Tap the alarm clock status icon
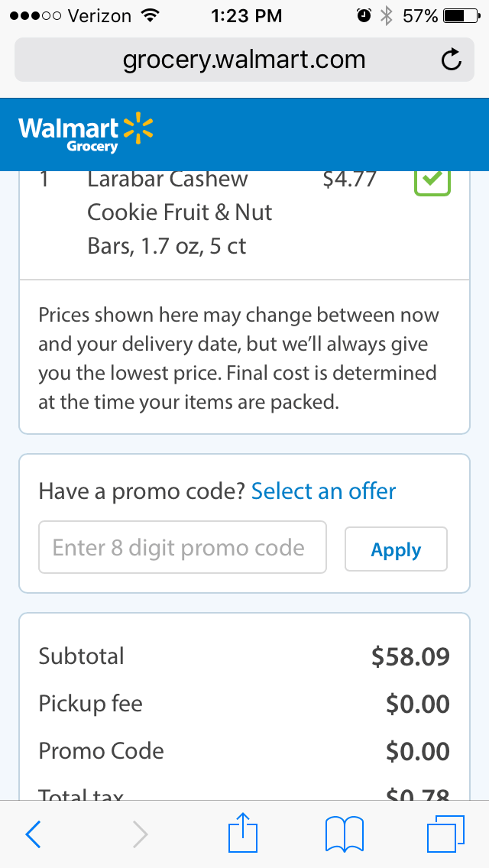This screenshot has height=868, width=489. 364,16
